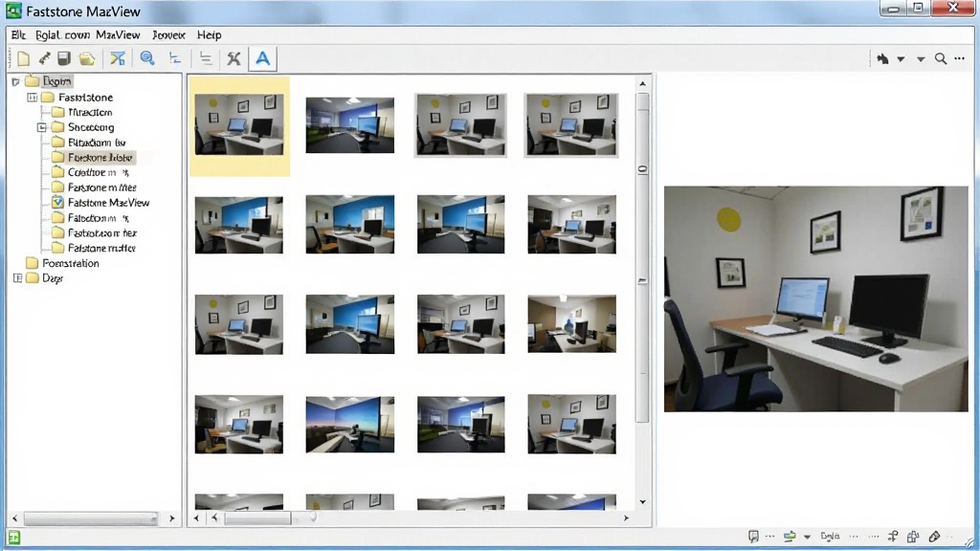Image resolution: width=980 pixels, height=551 pixels.
Task: Open the Help menu
Action: coord(210,35)
